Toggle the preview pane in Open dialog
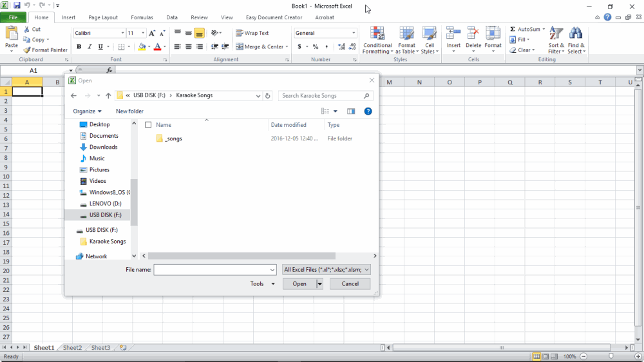Image resolution: width=644 pixels, height=362 pixels. tap(351, 111)
